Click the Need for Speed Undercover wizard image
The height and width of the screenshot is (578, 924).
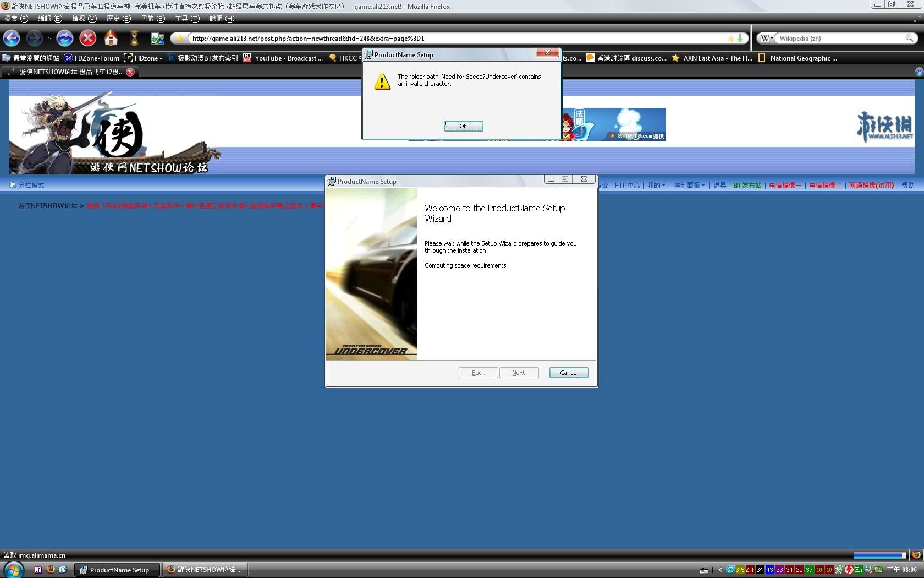371,274
